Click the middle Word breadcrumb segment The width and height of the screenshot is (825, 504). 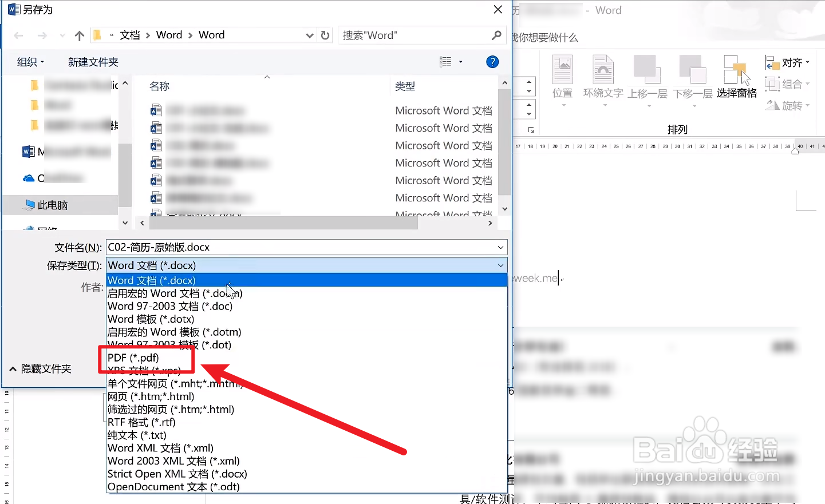coord(169,35)
